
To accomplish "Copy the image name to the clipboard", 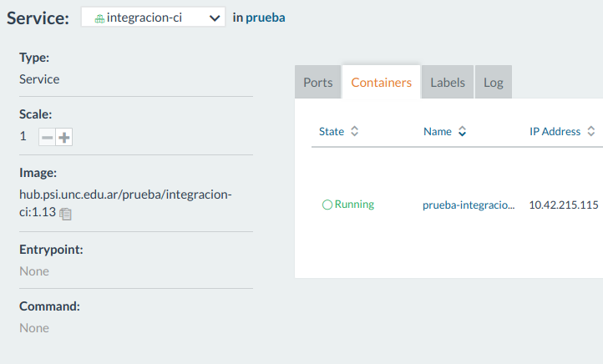I will [66, 214].
